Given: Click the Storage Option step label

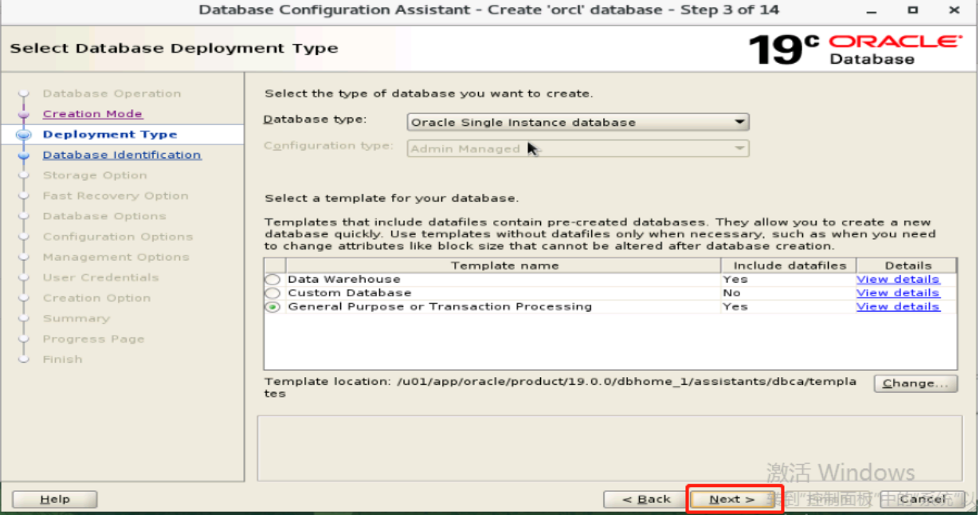Looking at the screenshot, I should [95, 175].
